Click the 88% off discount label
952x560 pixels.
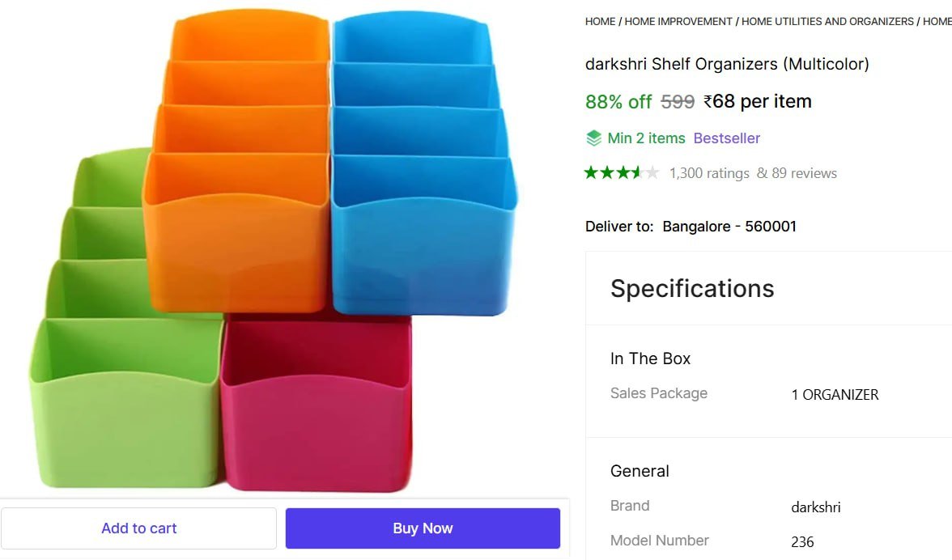618,102
